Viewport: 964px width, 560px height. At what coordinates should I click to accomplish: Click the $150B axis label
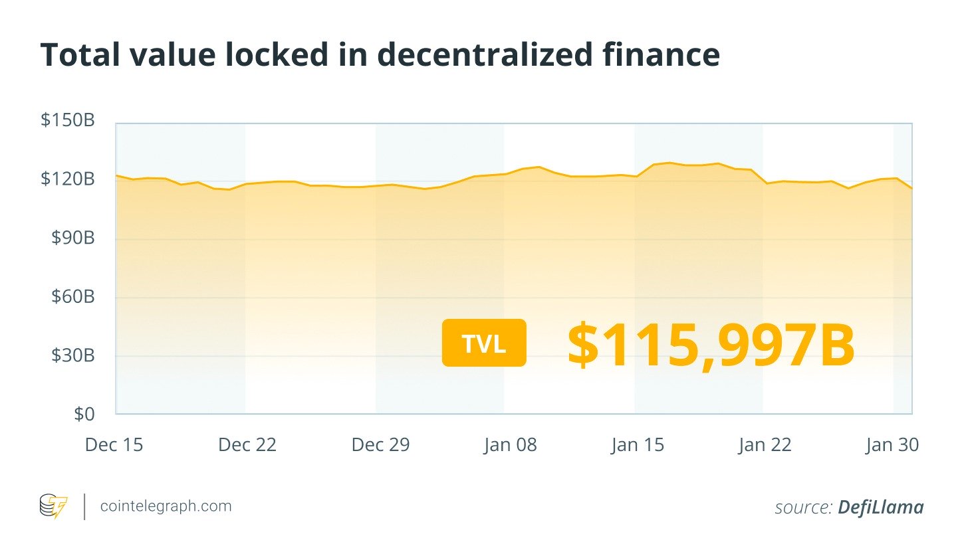coord(68,120)
